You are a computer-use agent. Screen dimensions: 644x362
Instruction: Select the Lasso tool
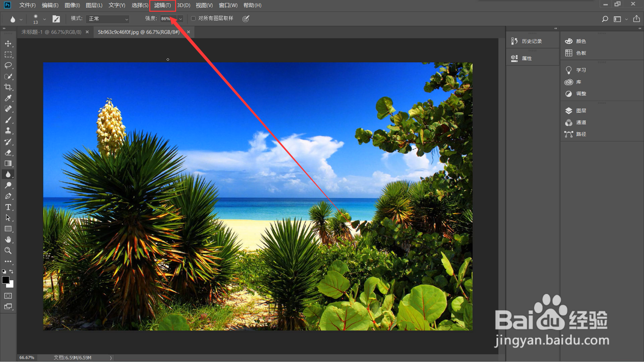tap(8, 65)
